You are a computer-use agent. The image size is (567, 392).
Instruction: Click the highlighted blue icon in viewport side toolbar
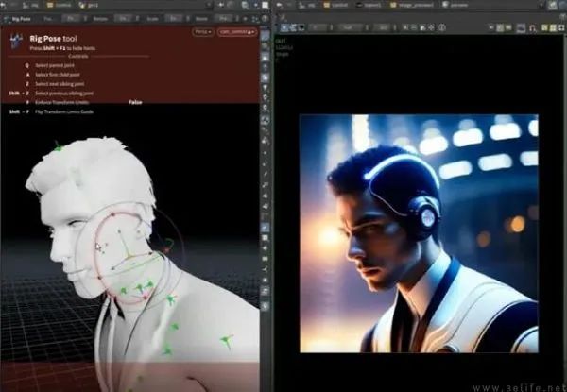266,227
